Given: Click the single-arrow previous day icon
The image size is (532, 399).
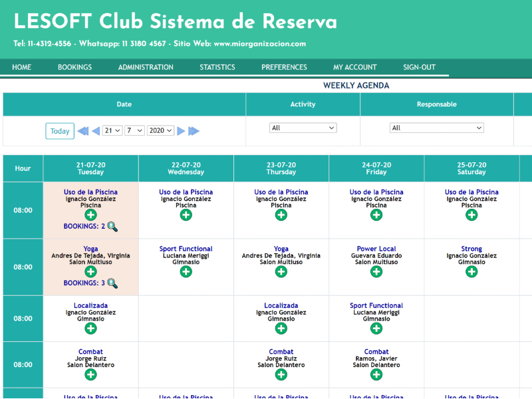Looking at the screenshot, I should point(96,131).
